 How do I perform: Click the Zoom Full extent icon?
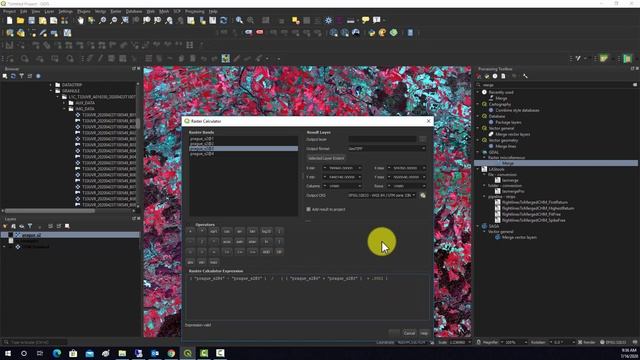tap(124, 20)
